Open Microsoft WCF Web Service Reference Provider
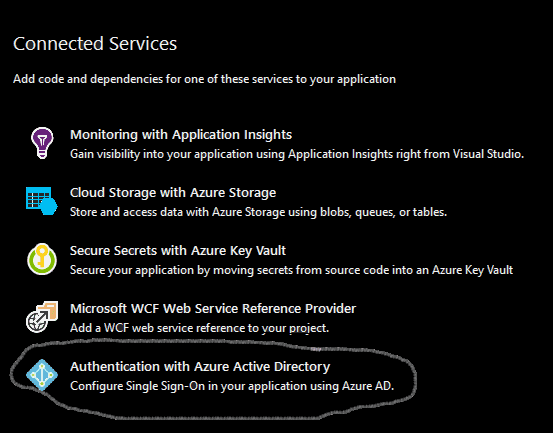The height and width of the screenshot is (433, 553). coord(213,309)
